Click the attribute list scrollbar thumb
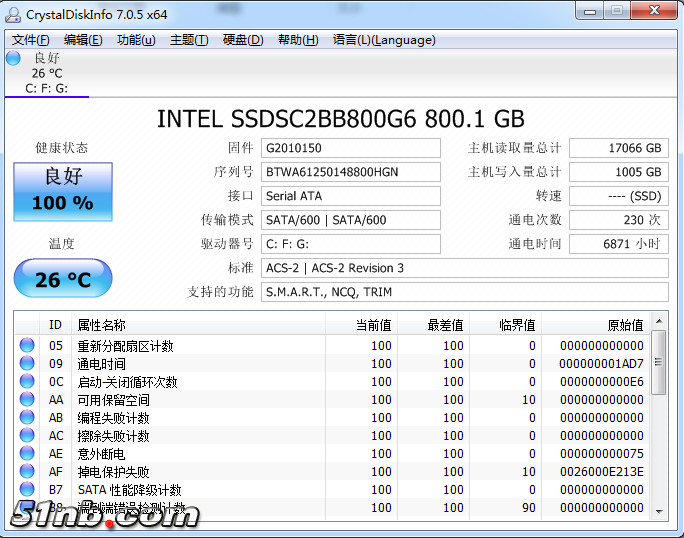Viewport: 684px width, 538px height. [659, 362]
